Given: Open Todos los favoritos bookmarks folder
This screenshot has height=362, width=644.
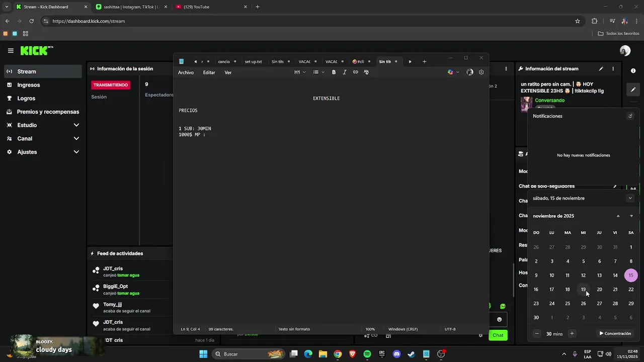Looking at the screenshot, I should click(x=618, y=34).
